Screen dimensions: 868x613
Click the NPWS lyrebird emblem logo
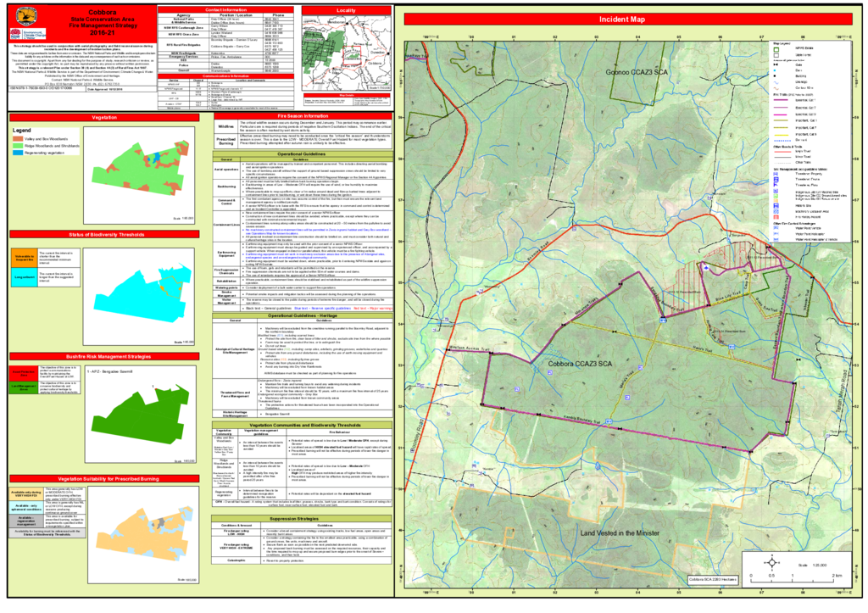coord(26,17)
